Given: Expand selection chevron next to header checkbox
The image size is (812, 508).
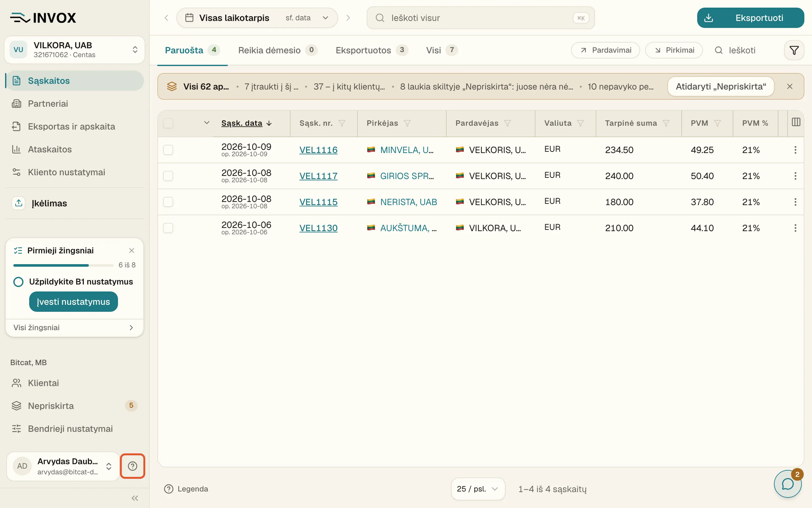Looking at the screenshot, I should click(x=207, y=123).
